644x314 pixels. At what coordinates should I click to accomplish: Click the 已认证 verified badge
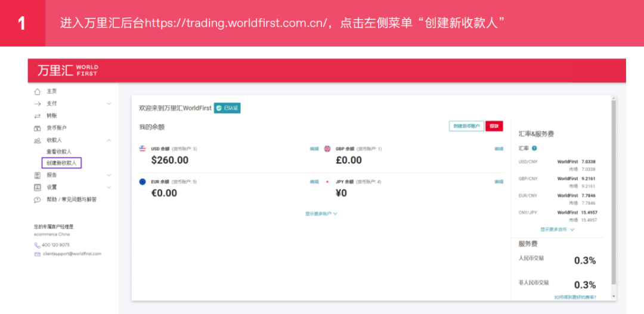click(227, 108)
